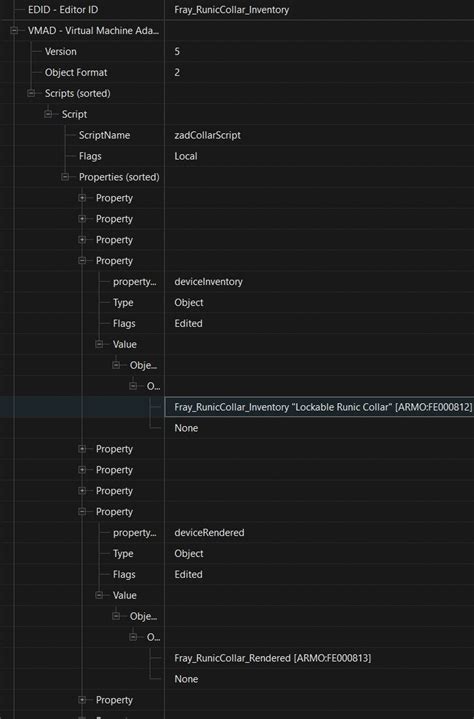
Task: Collapse the Value node under deviceRendered
Action: coord(99,595)
